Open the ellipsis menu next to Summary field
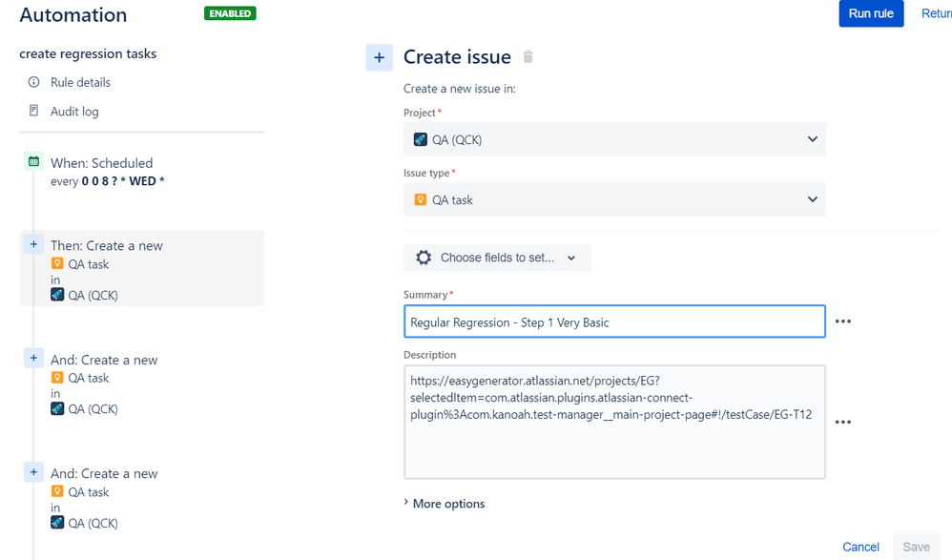Screen dimensions: 952x560 842,321
